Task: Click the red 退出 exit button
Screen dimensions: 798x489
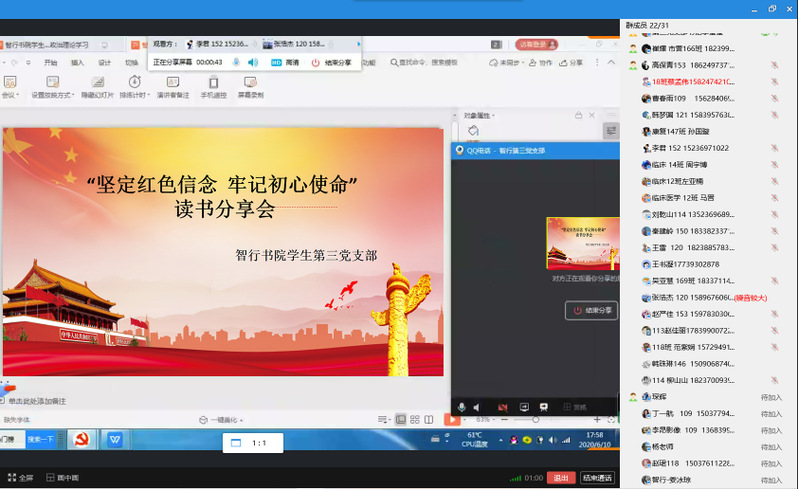Action: 562,478
